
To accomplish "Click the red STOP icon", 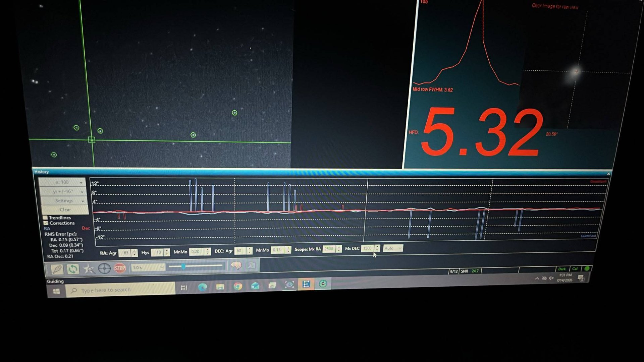I will (120, 268).
